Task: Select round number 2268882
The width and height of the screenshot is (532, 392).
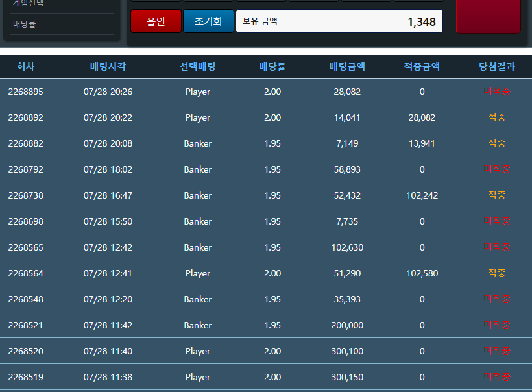Action: (x=25, y=143)
